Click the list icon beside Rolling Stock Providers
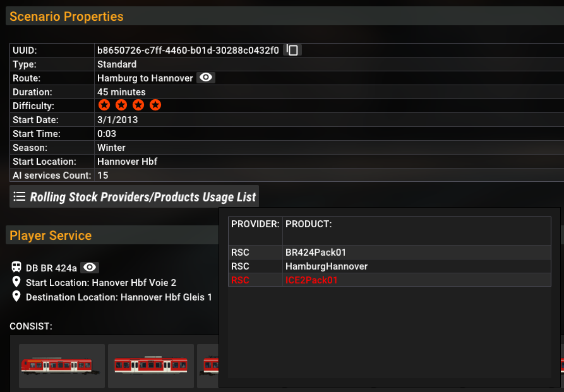The width and height of the screenshot is (564, 392). point(20,196)
